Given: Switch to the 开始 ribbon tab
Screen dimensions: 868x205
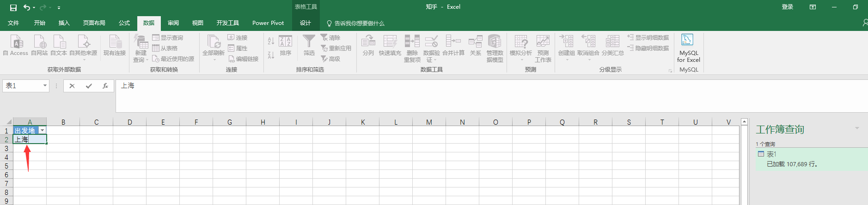Looking at the screenshot, I should pos(39,23).
